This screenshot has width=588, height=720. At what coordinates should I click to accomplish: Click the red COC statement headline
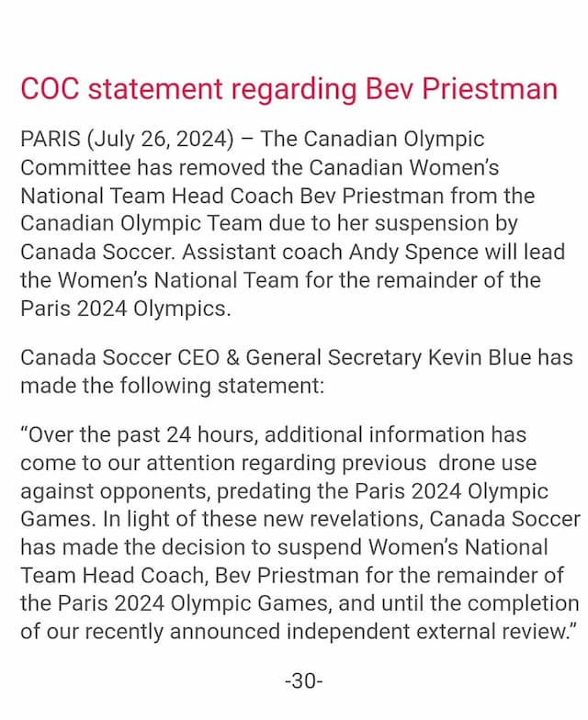[288, 89]
